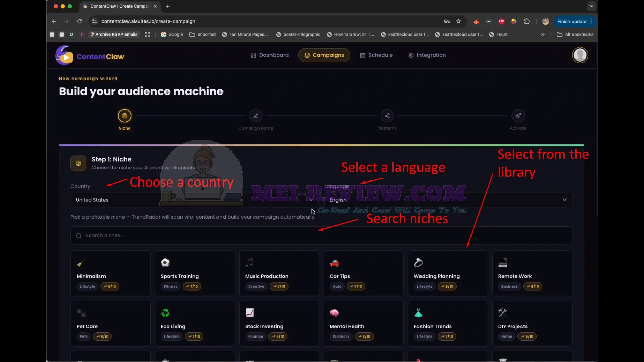Click the ContentClaw logo
Screen dimensions: 644x362
click(x=90, y=55)
